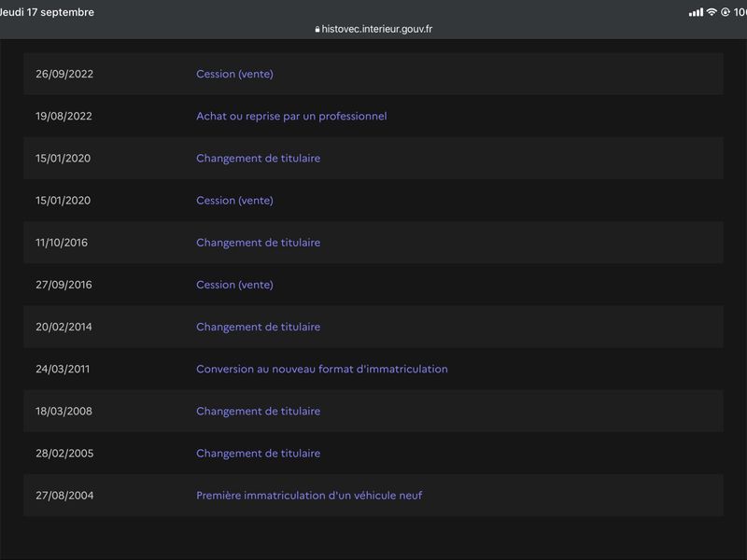Tap the Jeudi 17 septembre date
The image size is (747, 560).
point(47,12)
